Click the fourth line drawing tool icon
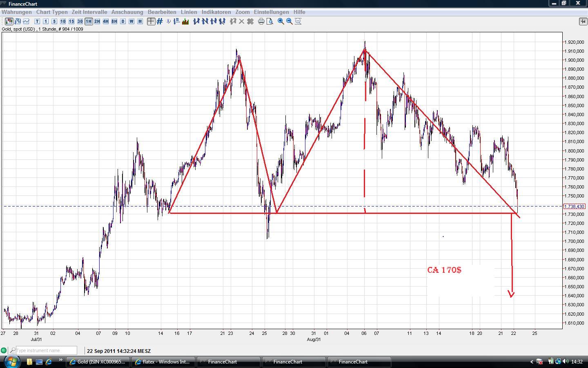The width and height of the screenshot is (588, 368). 222,21
